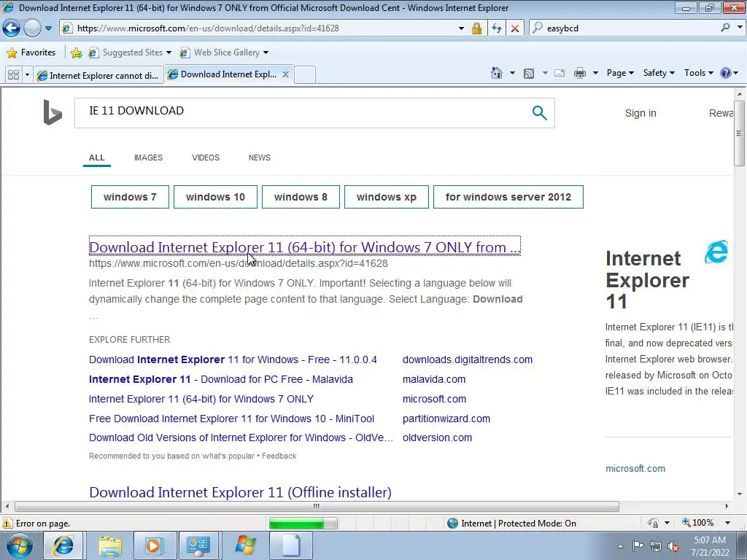Click the Add to Favorites Bar star icon

tap(76, 52)
